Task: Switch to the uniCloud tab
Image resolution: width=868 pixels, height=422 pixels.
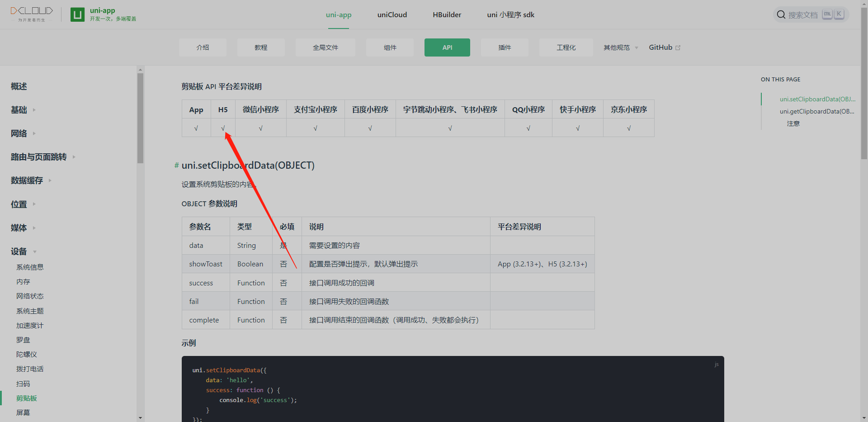Action: point(392,14)
